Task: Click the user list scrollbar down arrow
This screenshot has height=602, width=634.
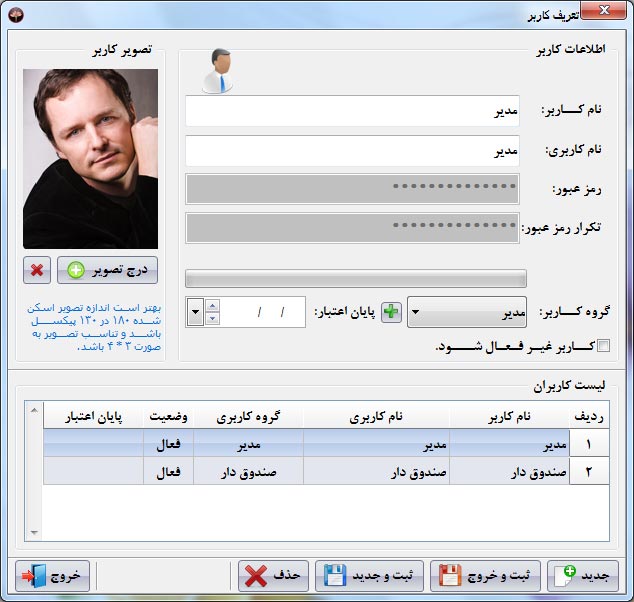Action: (x=34, y=532)
